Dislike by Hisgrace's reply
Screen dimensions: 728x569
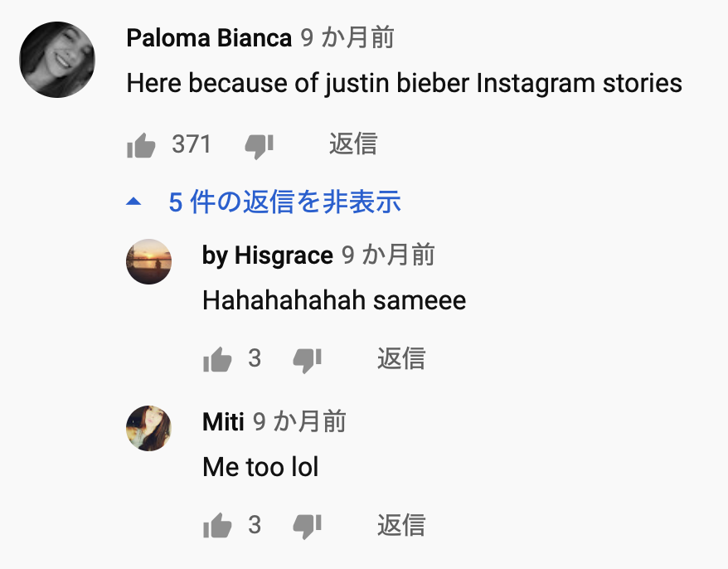coord(307,360)
